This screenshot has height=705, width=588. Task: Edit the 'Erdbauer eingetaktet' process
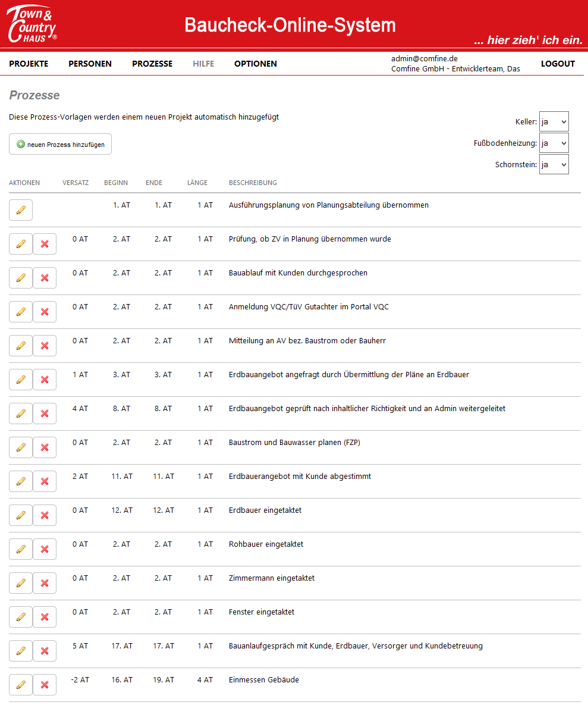coord(21,515)
